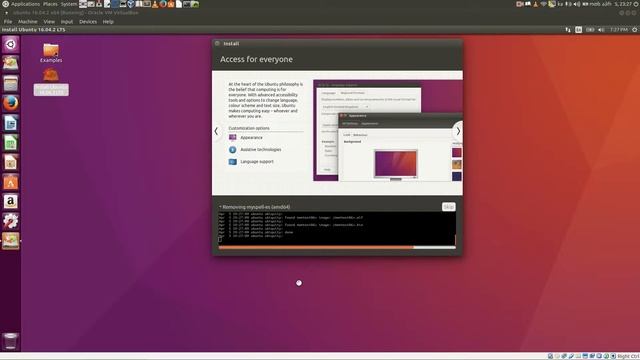Open the VirtualBox Input menu
This screenshot has width=640, height=360.
click(67, 22)
